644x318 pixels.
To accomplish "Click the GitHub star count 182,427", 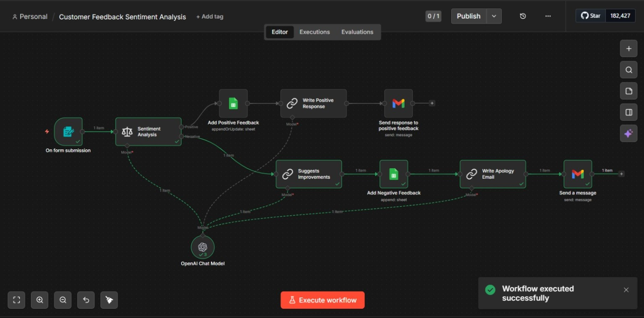I will tap(621, 16).
